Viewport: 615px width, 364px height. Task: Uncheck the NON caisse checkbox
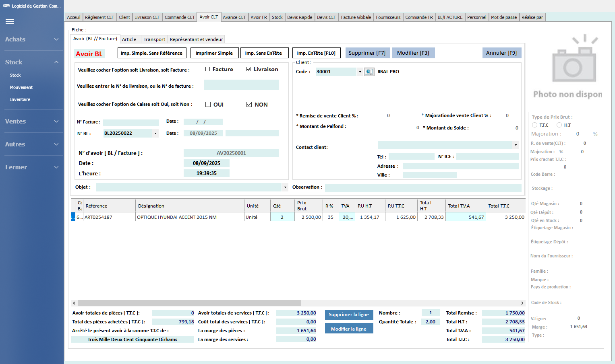(249, 105)
